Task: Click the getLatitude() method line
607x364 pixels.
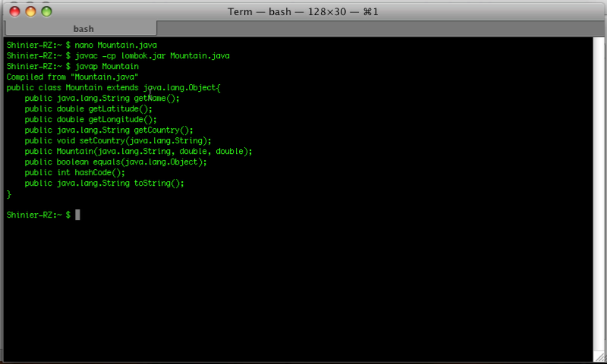Action: tap(89, 108)
